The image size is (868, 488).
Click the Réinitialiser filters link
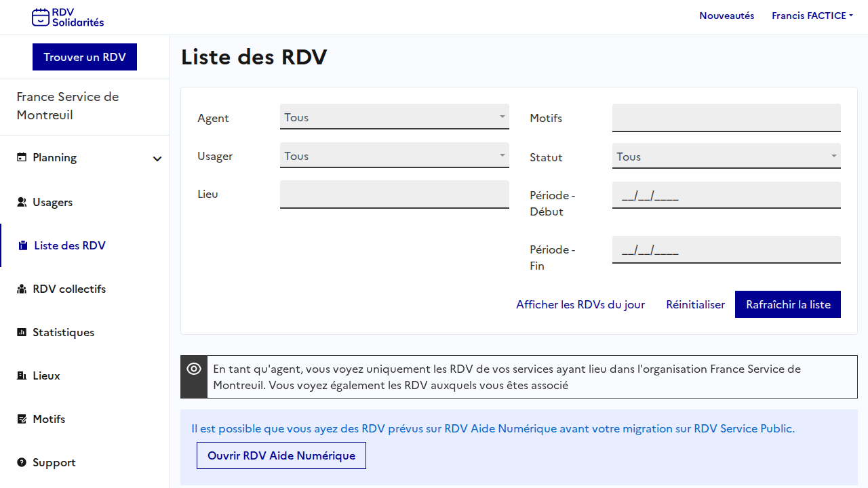coord(695,304)
